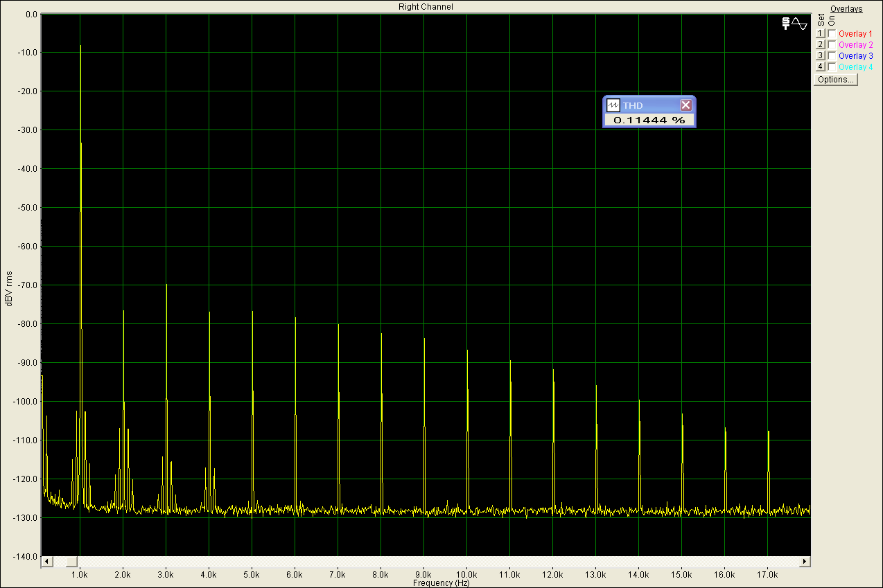Click the 10.0k frequency axis tick
The image size is (883, 588).
coord(466,575)
